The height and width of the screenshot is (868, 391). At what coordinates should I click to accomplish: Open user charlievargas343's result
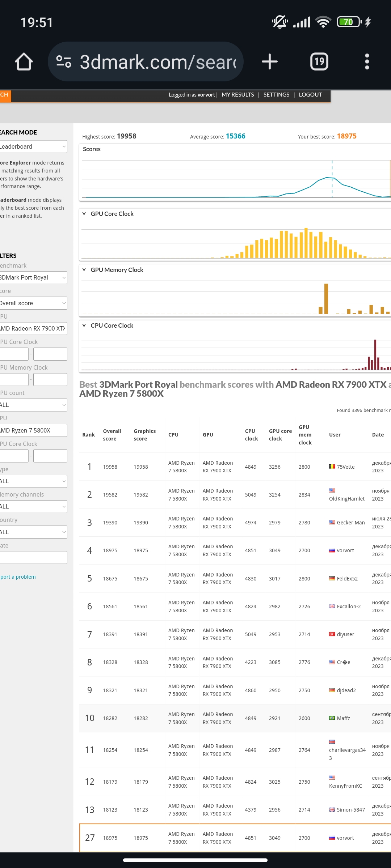click(347, 754)
